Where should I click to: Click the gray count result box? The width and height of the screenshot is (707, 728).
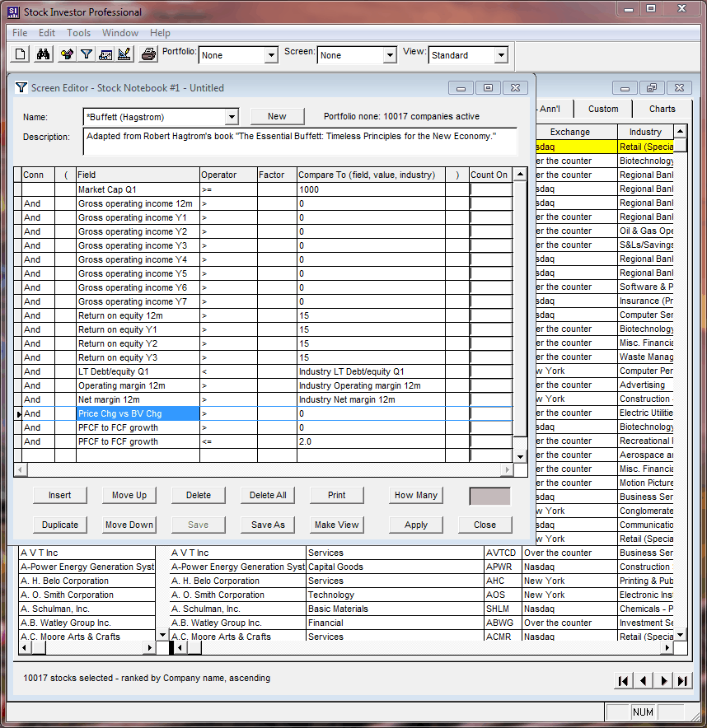[x=489, y=496]
